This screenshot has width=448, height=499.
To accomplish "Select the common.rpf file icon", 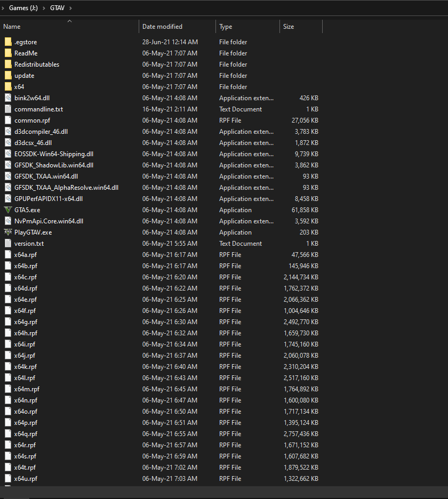I will tap(9, 120).
